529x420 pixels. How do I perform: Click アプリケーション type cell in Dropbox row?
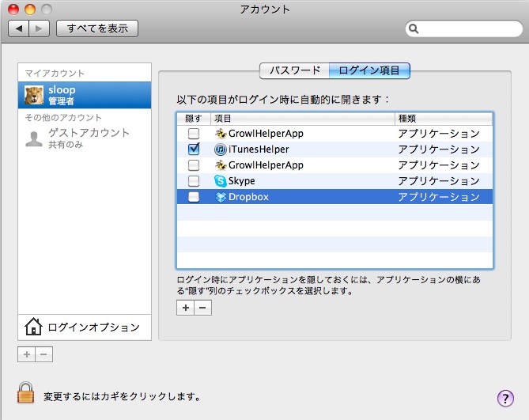(x=439, y=197)
